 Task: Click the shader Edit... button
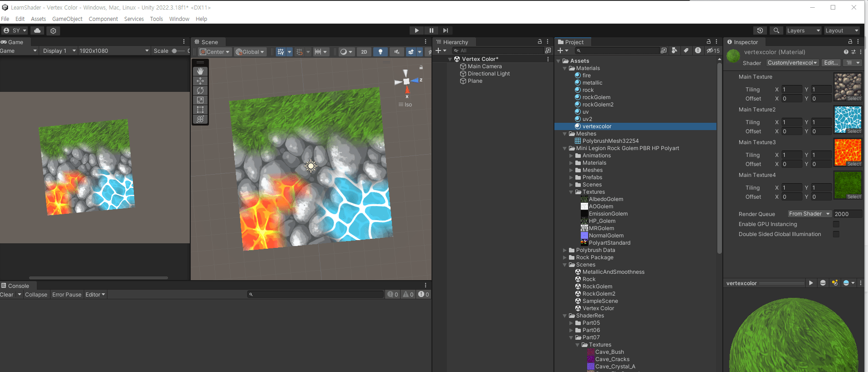pos(831,63)
